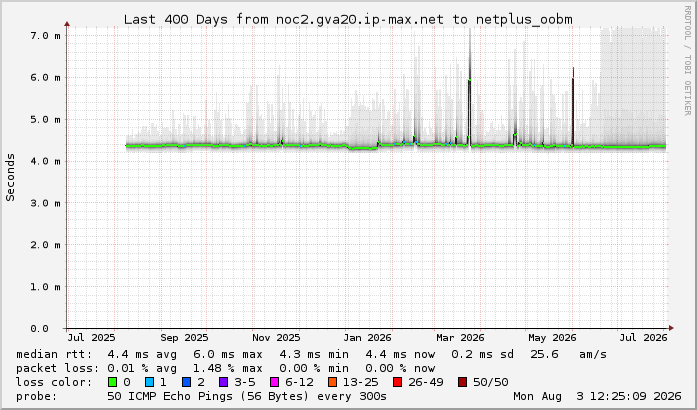Click the '25.6 am/s' value
697x410 pixels.
coord(569,354)
